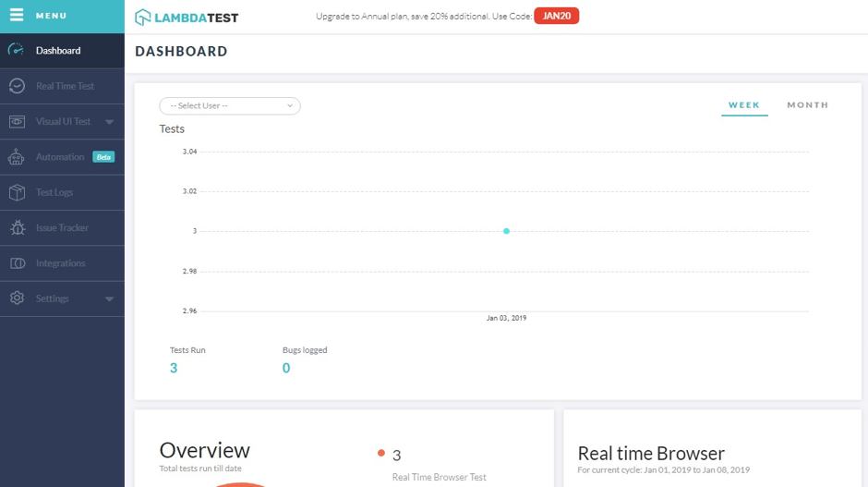Click the DASHBOARD page title
Image resolution: width=868 pixels, height=487 pixels.
tap(181, 52)
